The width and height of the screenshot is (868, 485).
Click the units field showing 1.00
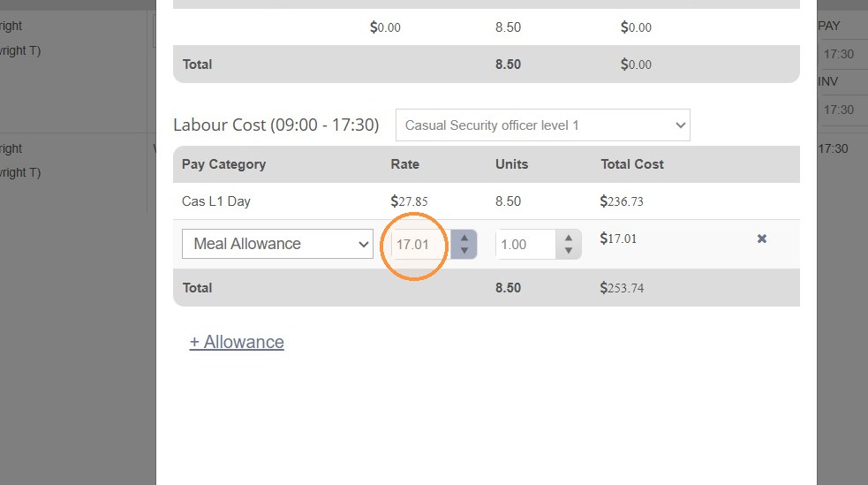coord(525,244)
